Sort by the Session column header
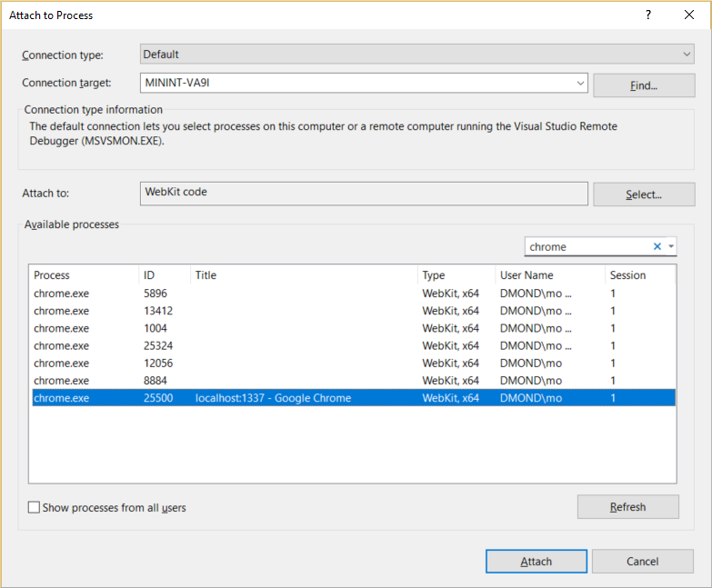Image resolution: width=712 pixels, height=588 pixels. click(x=640, y=275)
